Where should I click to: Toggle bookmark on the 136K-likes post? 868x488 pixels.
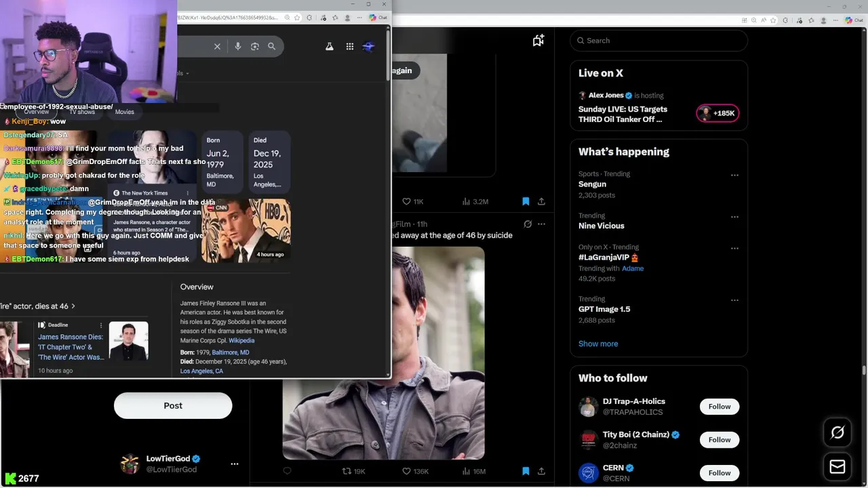pos(526,471)
